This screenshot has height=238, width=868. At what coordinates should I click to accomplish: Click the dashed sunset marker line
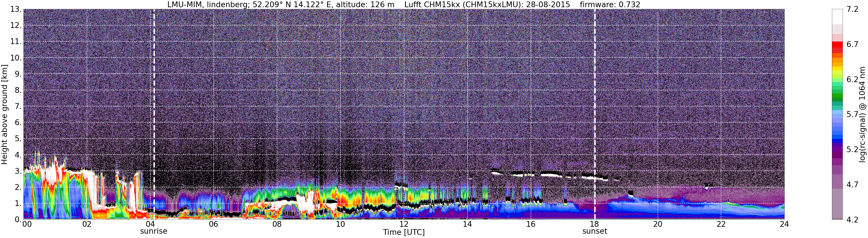tap(595, 114)
